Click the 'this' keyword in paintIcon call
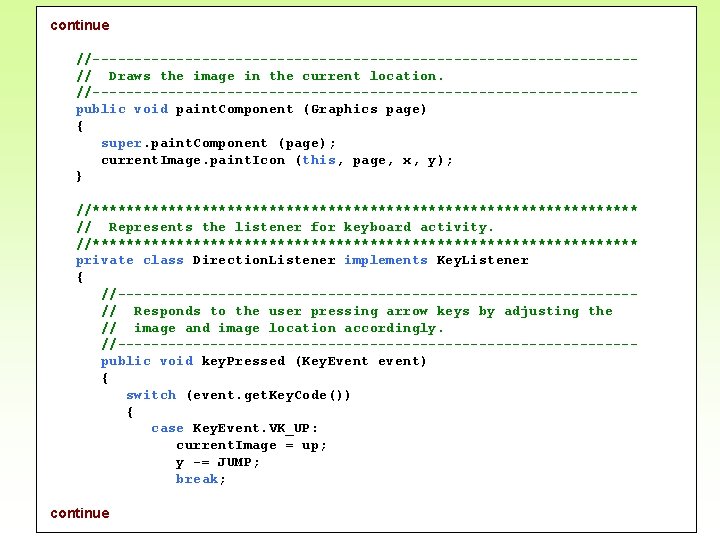This screenshot has width=720, height=540. pyautogui.click(x=319, y=160)
